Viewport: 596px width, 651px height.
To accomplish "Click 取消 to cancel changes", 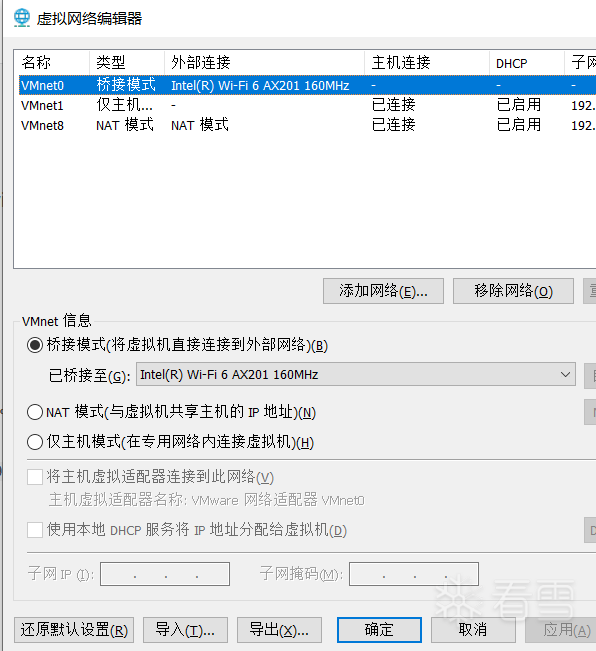I will (473, 630).
